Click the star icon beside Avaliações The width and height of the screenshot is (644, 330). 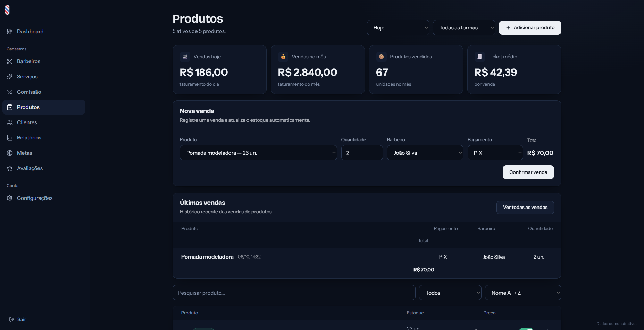point(10,168)
